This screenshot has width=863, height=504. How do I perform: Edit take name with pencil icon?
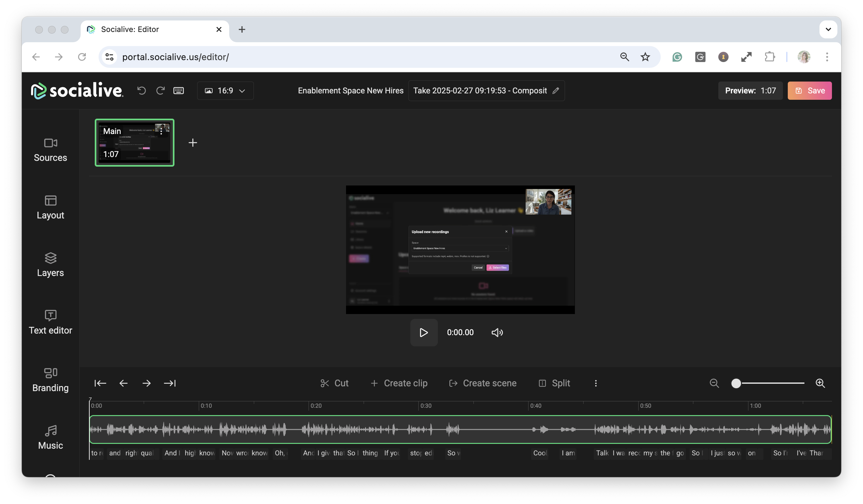point(555,91)
